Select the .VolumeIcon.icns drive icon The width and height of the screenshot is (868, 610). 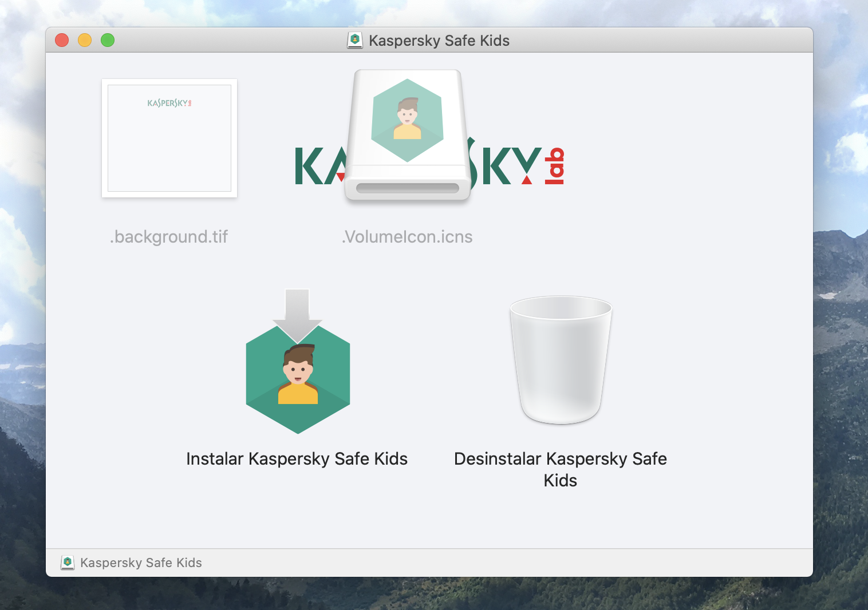coord(408,136)
